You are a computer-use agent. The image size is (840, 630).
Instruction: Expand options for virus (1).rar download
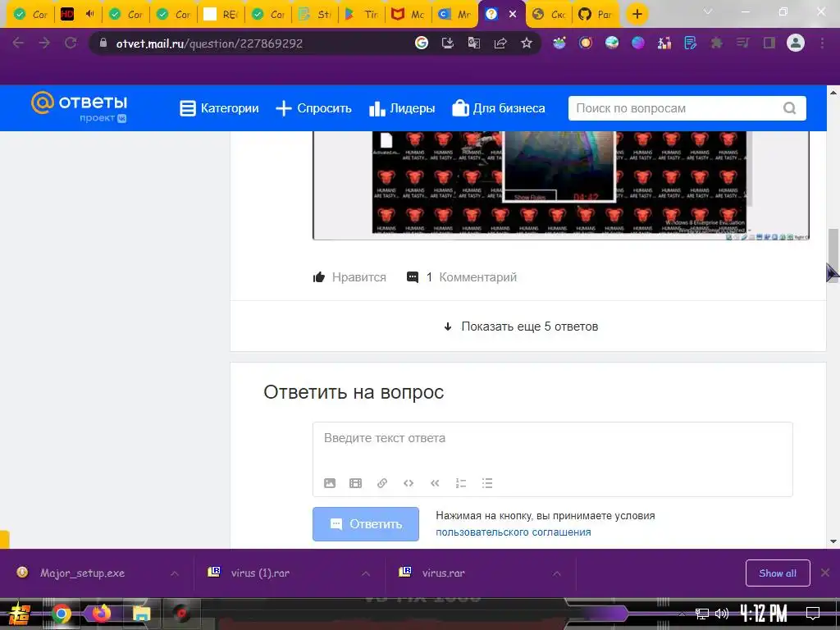click(x=366, y=573)
